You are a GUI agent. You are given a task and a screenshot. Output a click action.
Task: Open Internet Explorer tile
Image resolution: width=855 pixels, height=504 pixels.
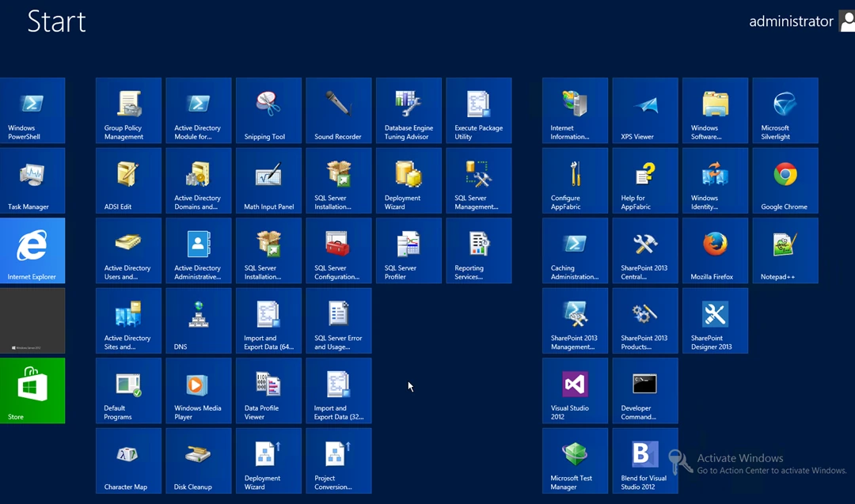(32, 251)
